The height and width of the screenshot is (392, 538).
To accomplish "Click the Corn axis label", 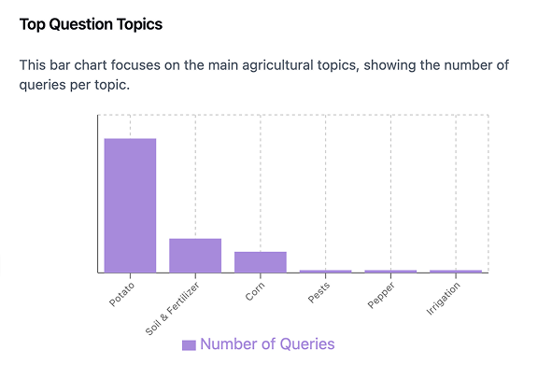I will pyautogui.click(x=255, y=291).
